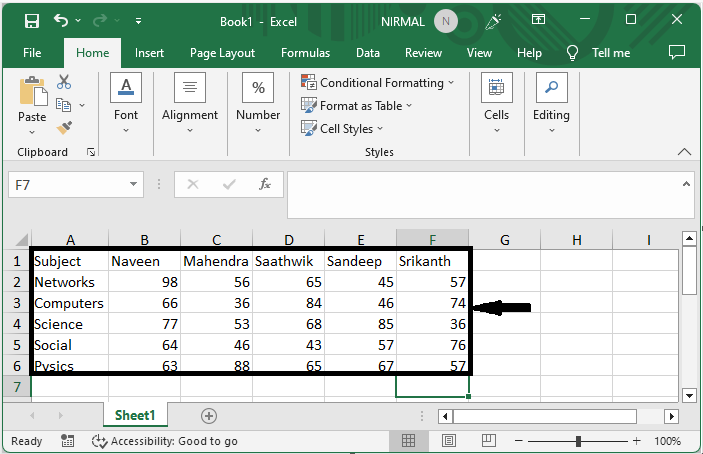Expand the Conditional Formatting dropdown
The height and width of the screenshot is (454, 703).
click(x=378, y=83)
